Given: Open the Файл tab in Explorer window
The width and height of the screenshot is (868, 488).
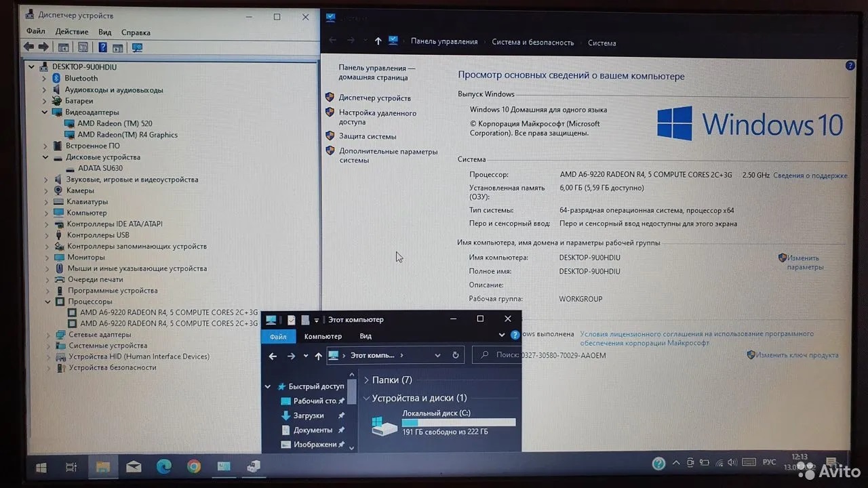Looking at the screenshot, I should tap(278, 336).
